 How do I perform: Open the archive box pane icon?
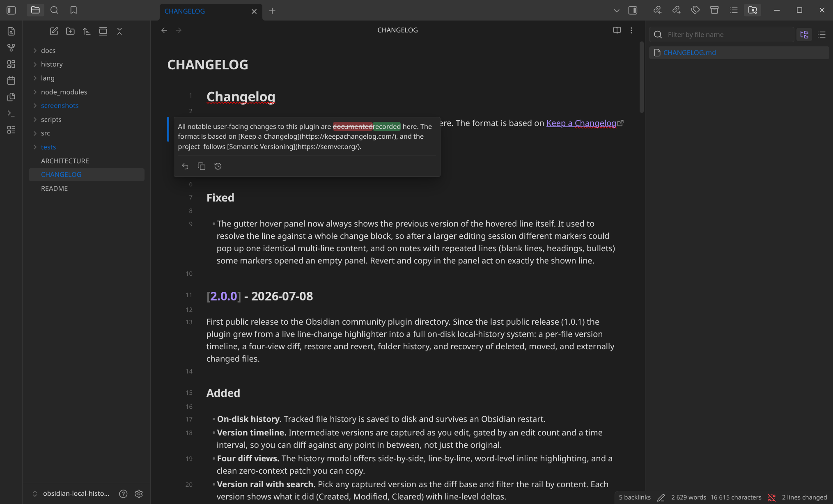click(x=714, y=10)
